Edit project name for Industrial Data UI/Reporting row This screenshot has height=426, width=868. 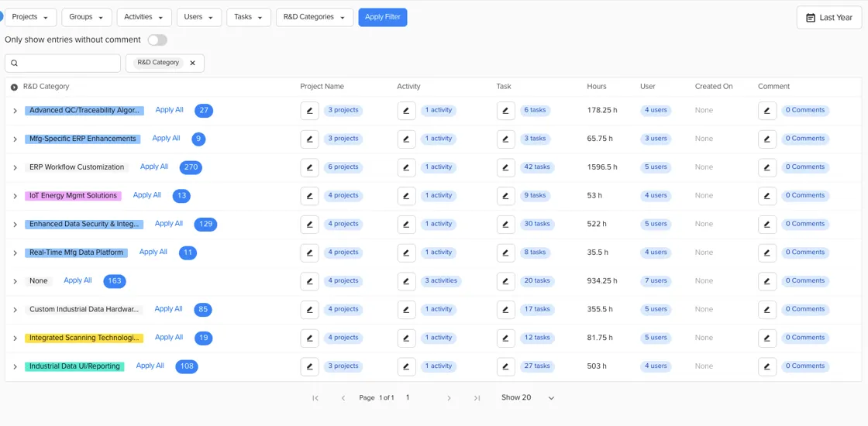click(309, 366)
